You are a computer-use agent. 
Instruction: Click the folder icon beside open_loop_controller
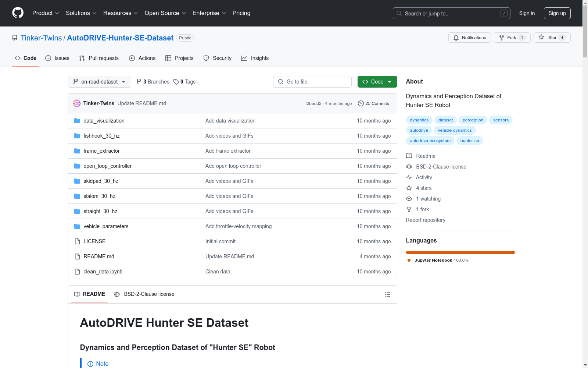tap(77, 166)
